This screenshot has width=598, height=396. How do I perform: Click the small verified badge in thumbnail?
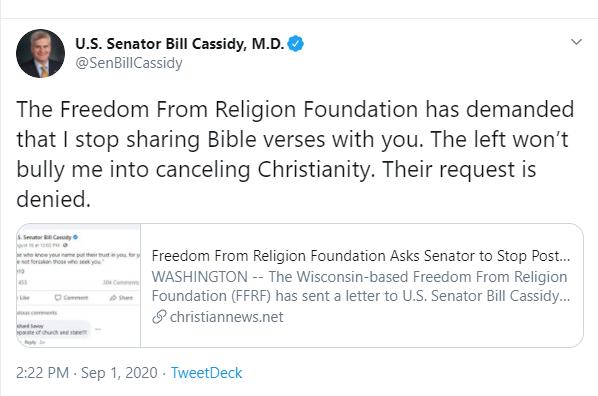(76, 237)
